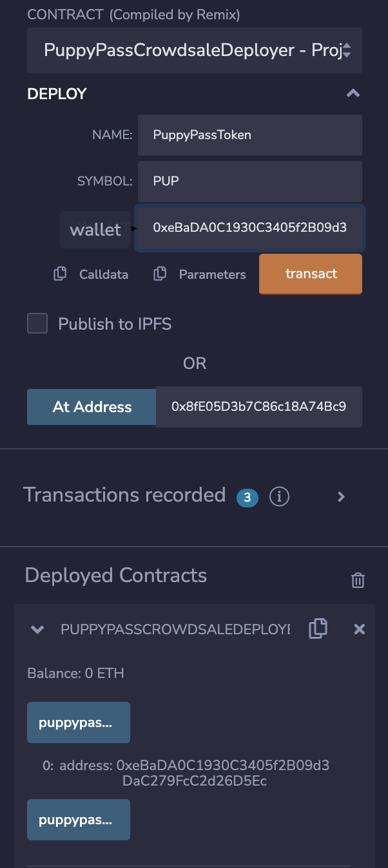
Task: Collapse the PUPPYPASSCROWDSALEDEPLOYER contract instance
Action: (x=37, y=629)
